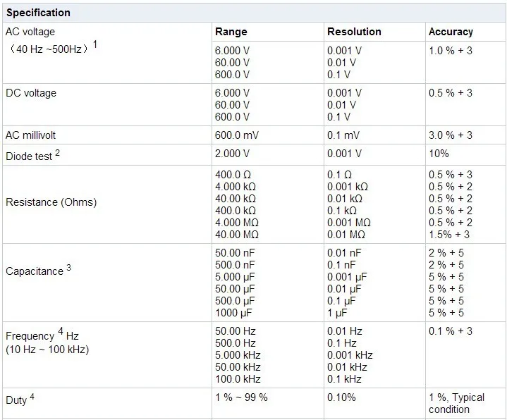Viewport: 507px width, 420px height.
Task: Click the 600.0 mV range value
Action: [x=236, y=135]
